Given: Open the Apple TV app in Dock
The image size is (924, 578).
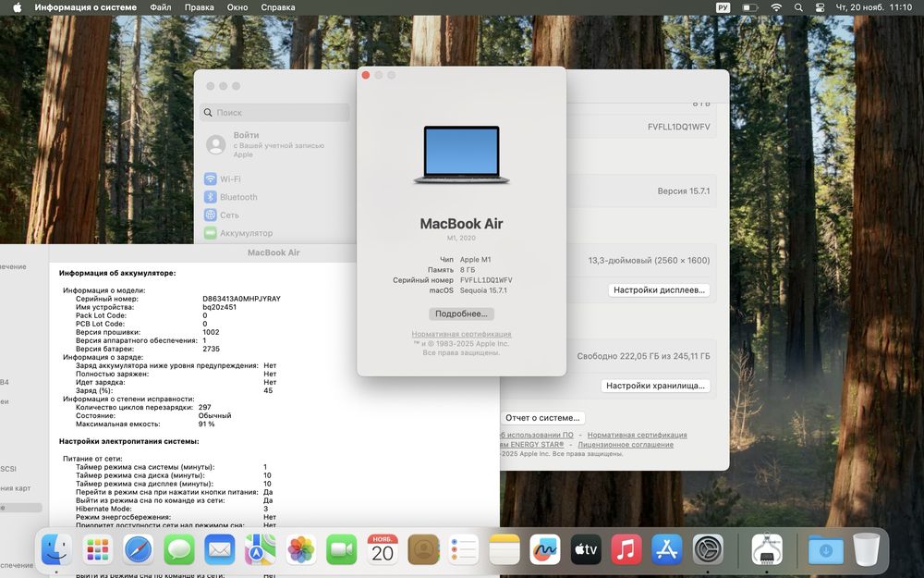Looking at the screenshot, I should click(586, 550).
